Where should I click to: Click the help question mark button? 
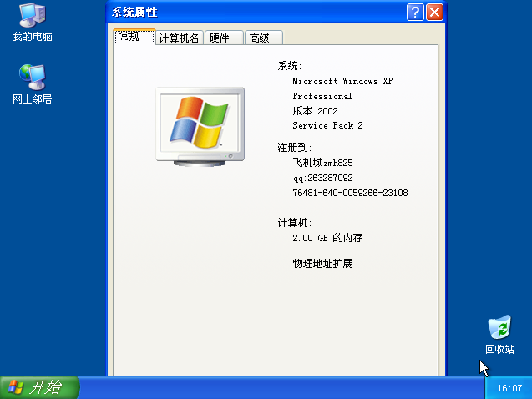coord(415,13)
